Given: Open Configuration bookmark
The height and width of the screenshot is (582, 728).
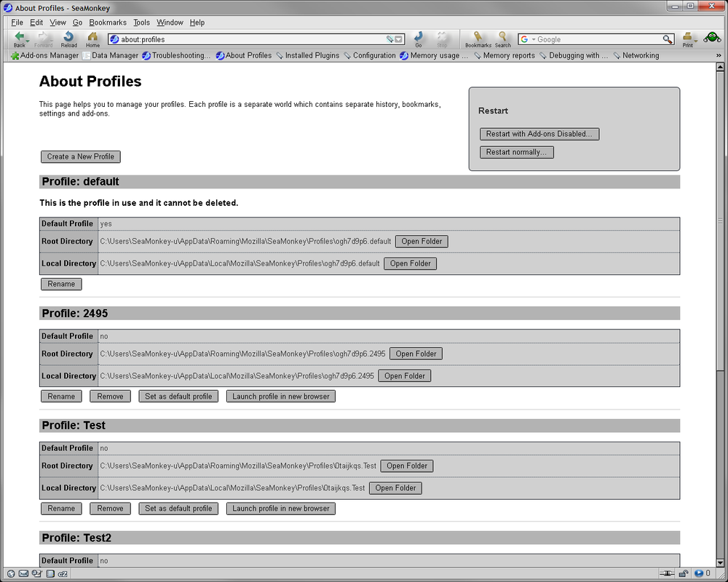Looking at the screenshot, I should pyautogui.click(x=370, y=55).
